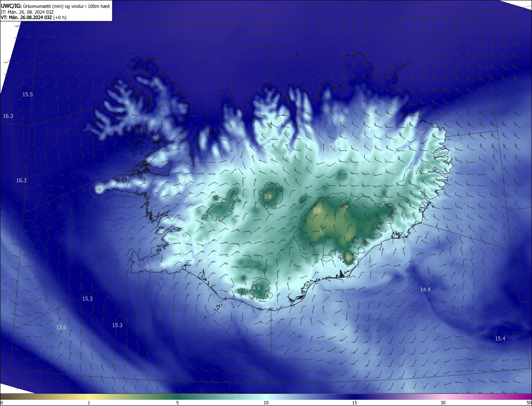The width and height of the screenshot is (532, 406).
Task: Click the '1' tick on the color scale
Action: 89,403
